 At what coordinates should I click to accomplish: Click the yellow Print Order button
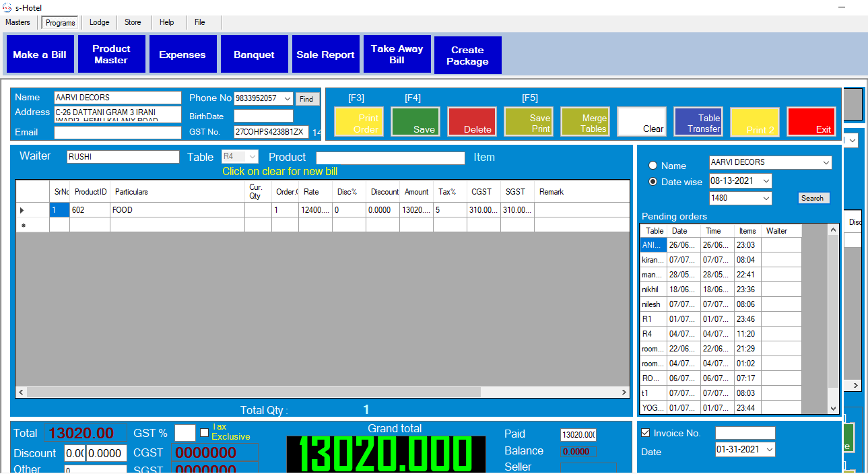coord(359,123)
